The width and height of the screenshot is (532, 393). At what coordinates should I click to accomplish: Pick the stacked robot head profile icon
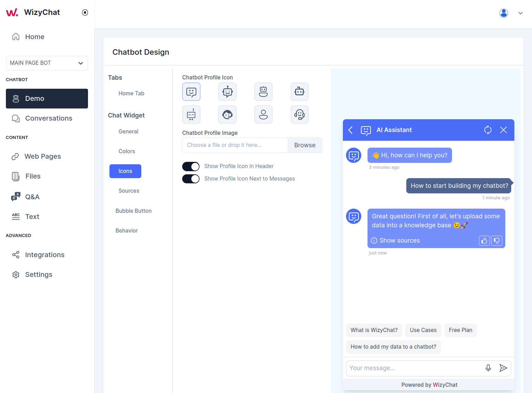click(x=263, y=92)
